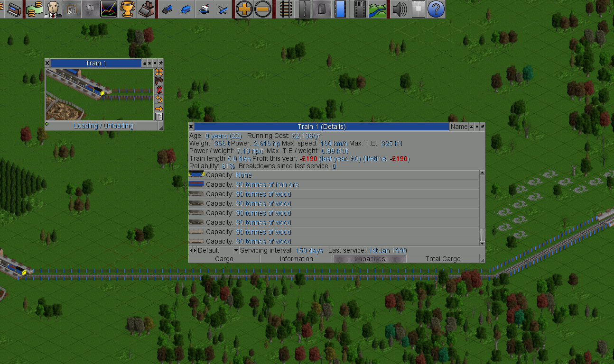The width and height of the screenshot is (614, 364).
Task: Open the goals flag icon
Action: click(x=90, y=9)
